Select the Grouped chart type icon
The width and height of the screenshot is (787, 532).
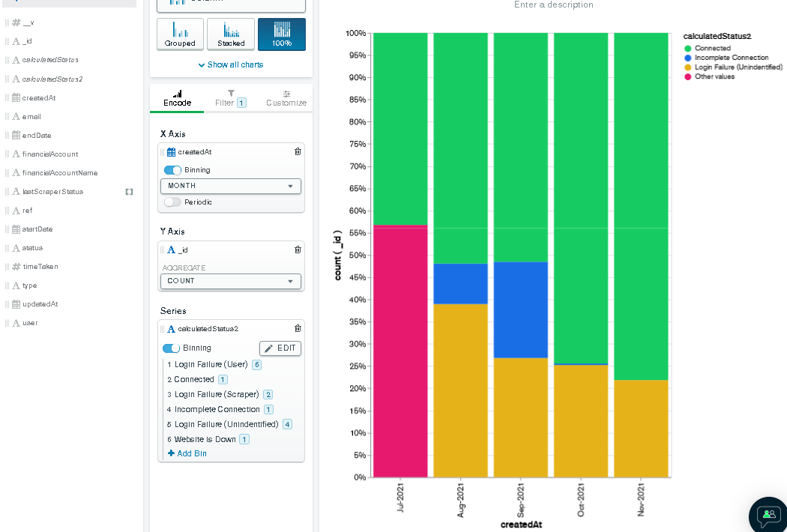(x=180, y=34)
